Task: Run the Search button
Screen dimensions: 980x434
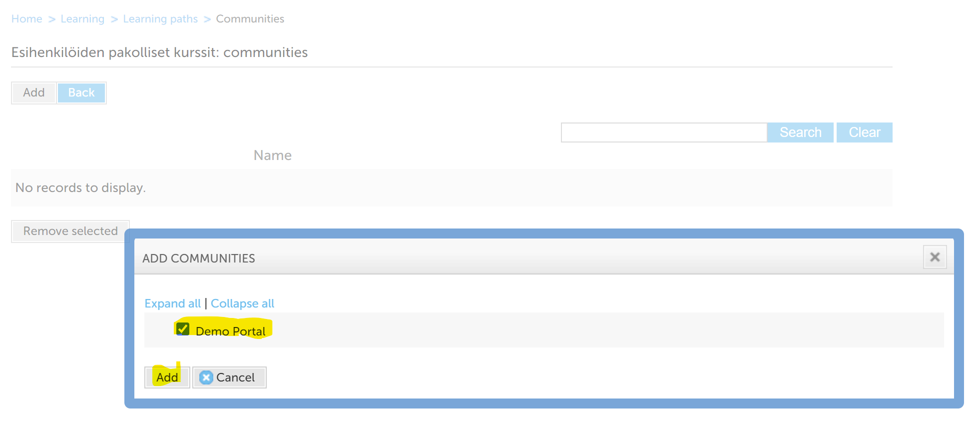Action: click(800, 132)
